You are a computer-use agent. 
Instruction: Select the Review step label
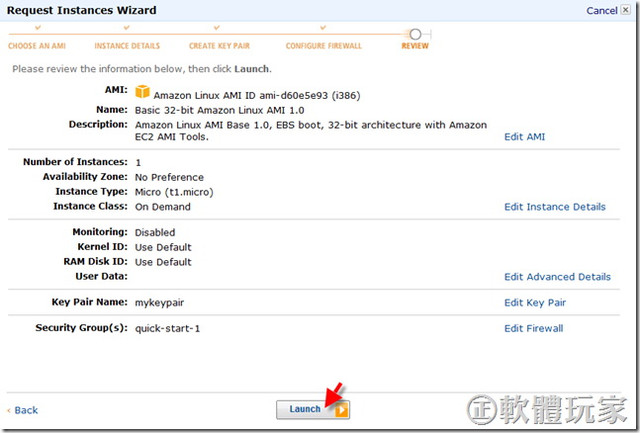pyautogui.click(x=415, y=46)
